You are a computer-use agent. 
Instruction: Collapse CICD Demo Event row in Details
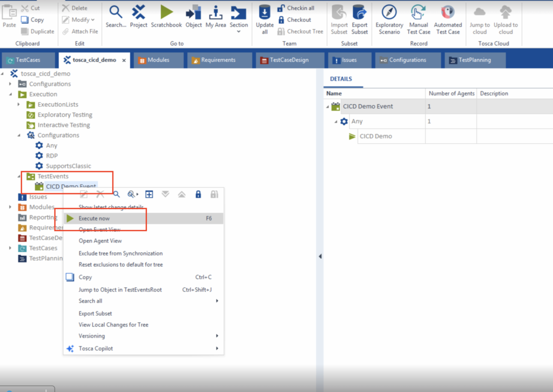327,106
